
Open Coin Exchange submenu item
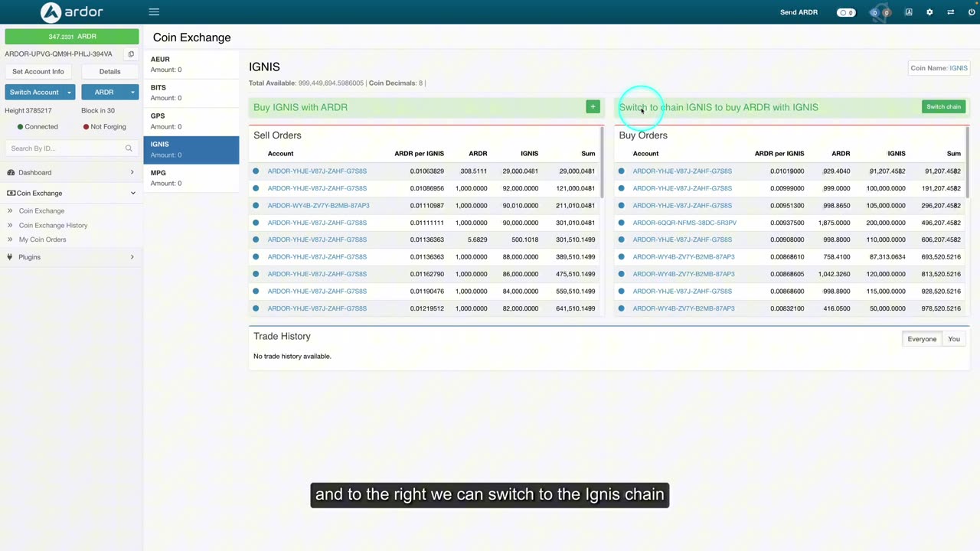click(x=41, y=211)
